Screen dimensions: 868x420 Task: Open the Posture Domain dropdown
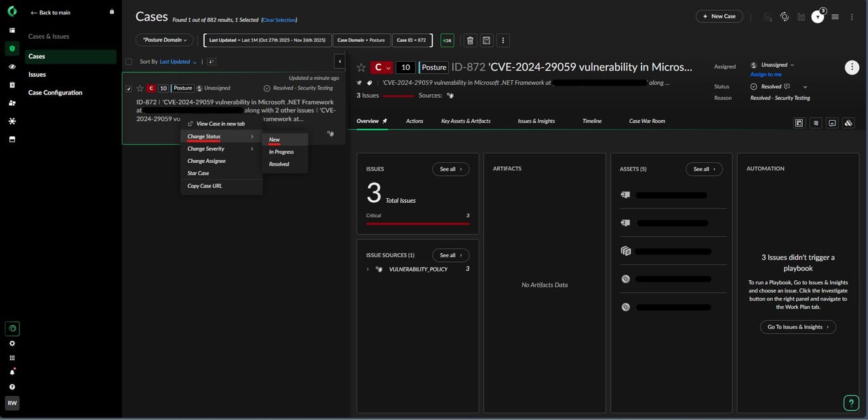tap(164, 40)
